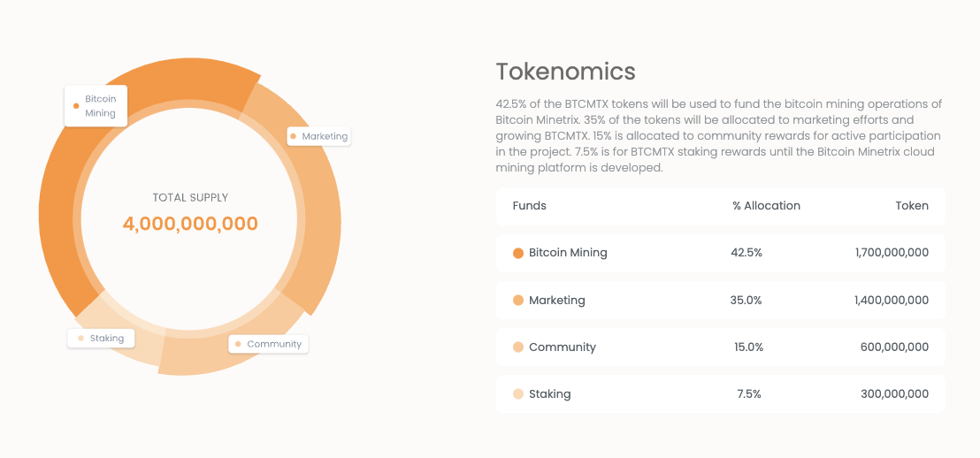
Task: Click the Token column header
Action: click(912, 206)
